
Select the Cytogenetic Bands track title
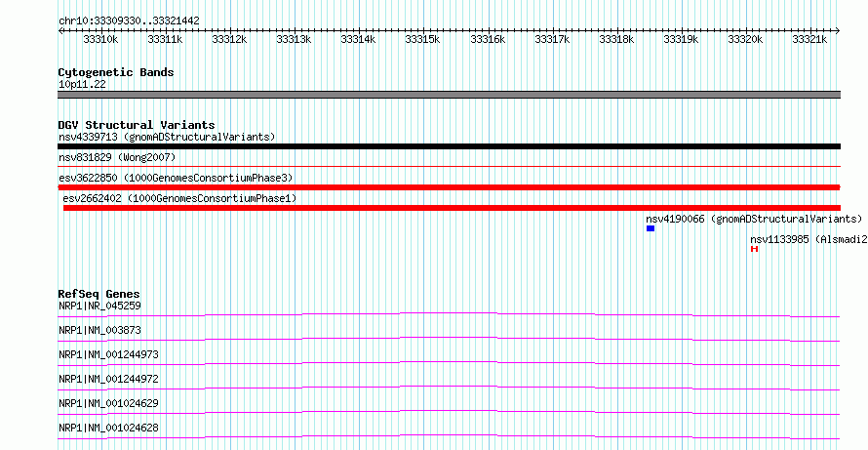coord(116,72)
